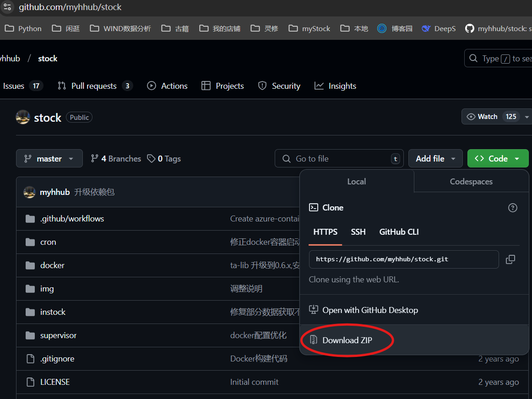The image size is (532, 399).
Task: Click the Download ZIP file icon
Action: tap(314, 340)
